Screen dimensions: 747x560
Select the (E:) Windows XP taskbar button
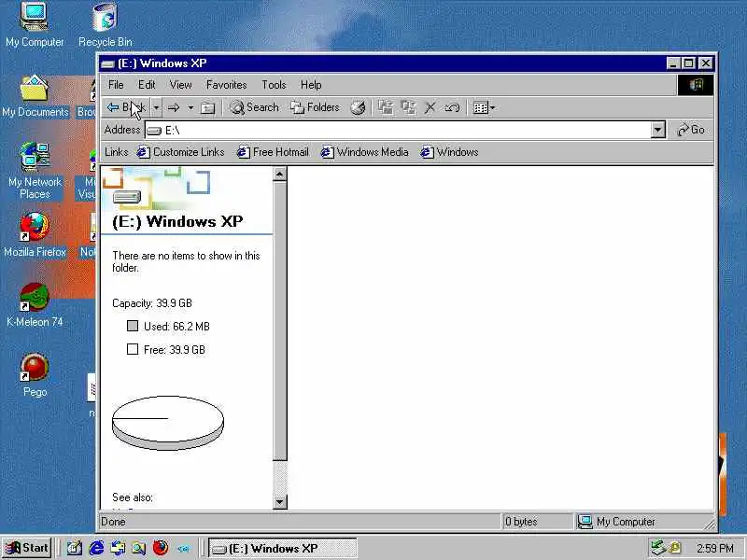click(283, 549)
